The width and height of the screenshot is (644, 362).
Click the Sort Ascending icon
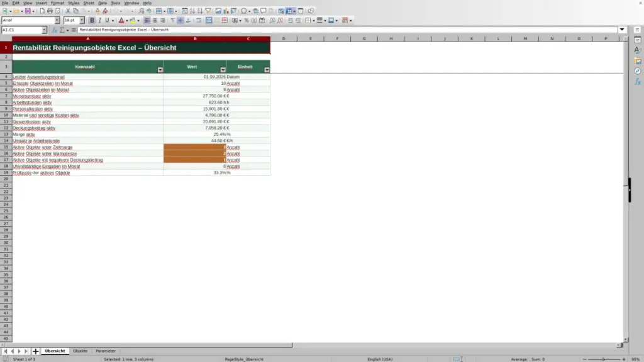pyautogui.click(x=192, y=11)
